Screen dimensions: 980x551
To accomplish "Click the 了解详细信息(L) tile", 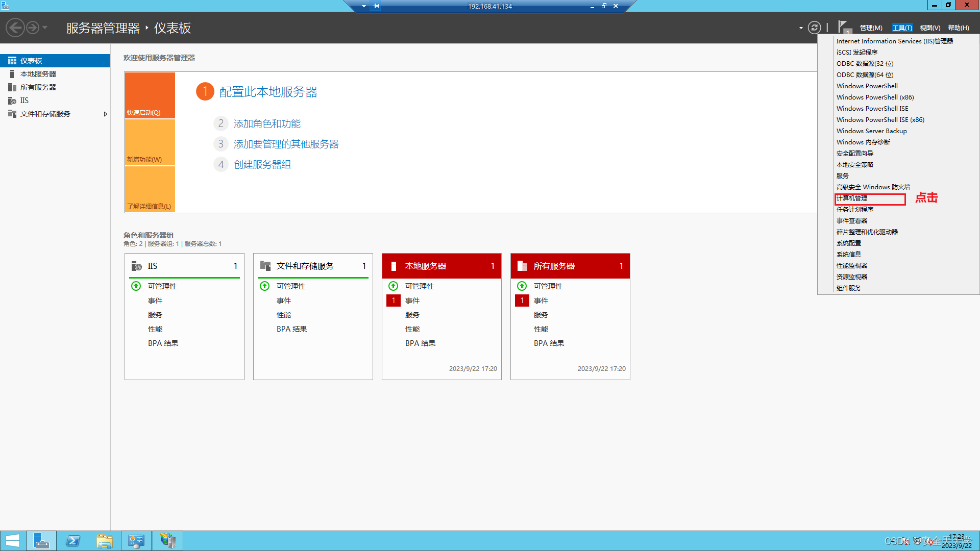I will (x=150, y=189).
